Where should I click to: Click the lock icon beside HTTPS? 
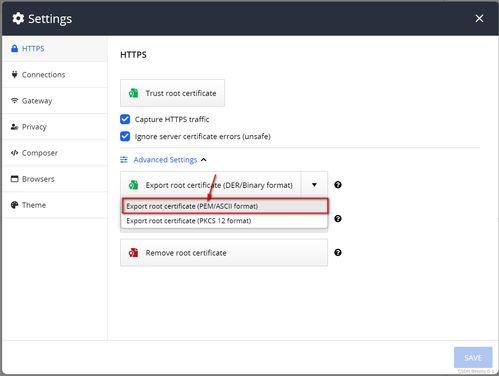tap(14, 49)
